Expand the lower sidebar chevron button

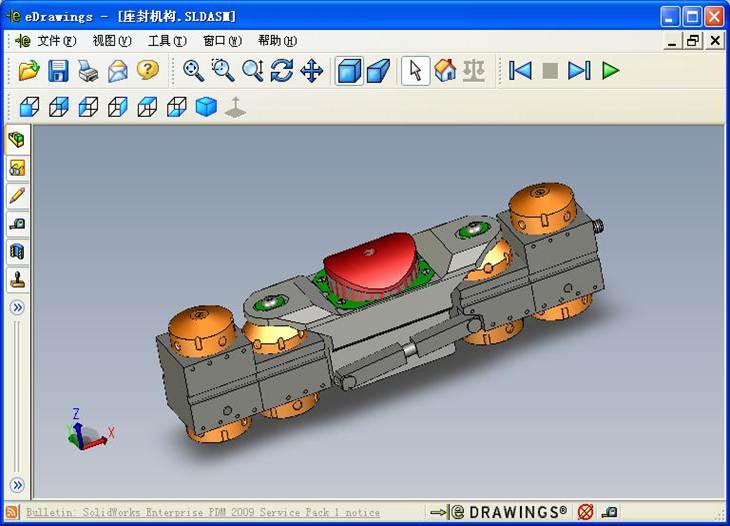pos(17,485)
